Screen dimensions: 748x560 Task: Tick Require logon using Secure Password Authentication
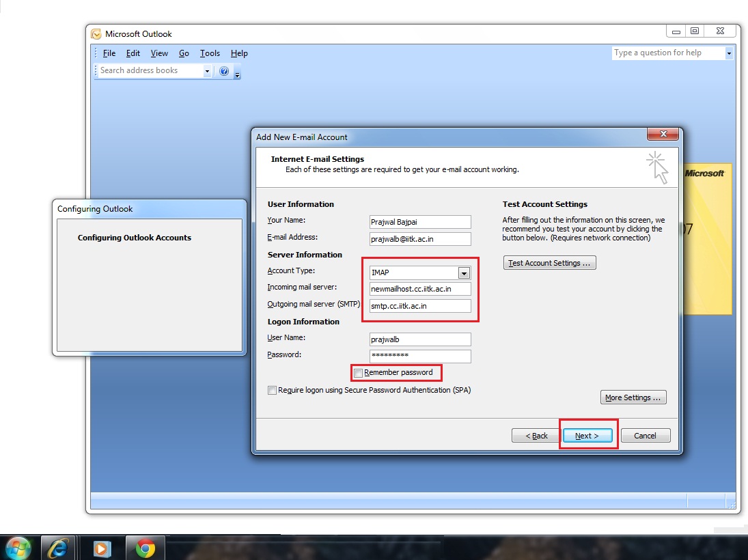click(272, 390)
